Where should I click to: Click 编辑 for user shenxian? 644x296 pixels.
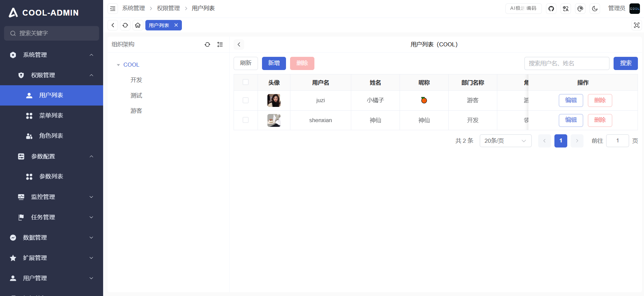tap(570, 120)
